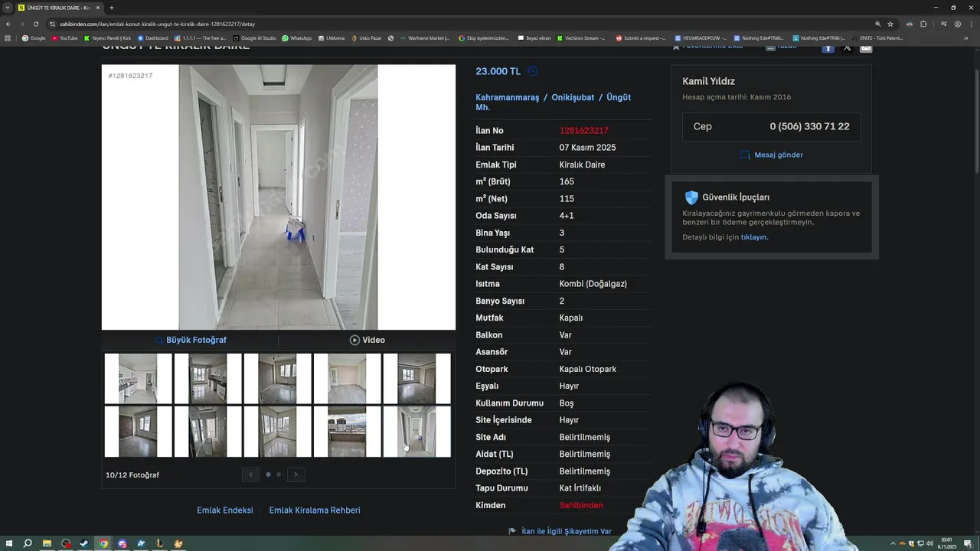Click listing number 1281623217 in red
Screen dimensions: 980x551
(x=583, y=131)
